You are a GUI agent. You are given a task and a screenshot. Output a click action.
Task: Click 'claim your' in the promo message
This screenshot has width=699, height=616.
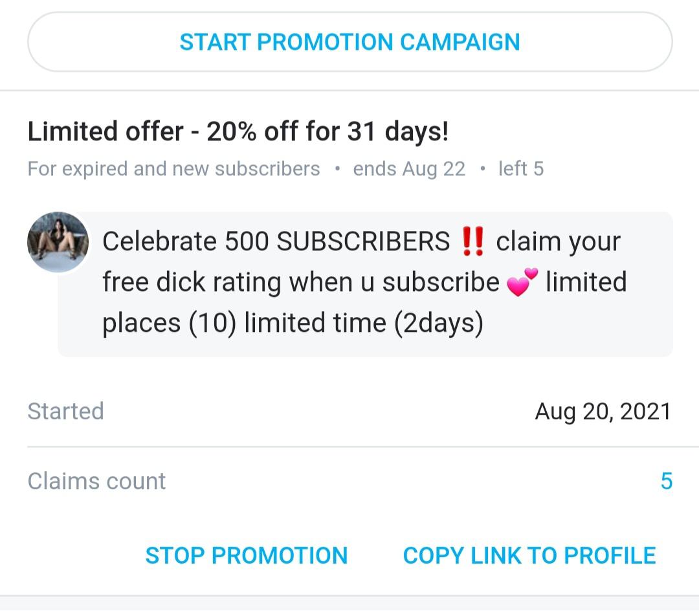[x=558, y=242]
